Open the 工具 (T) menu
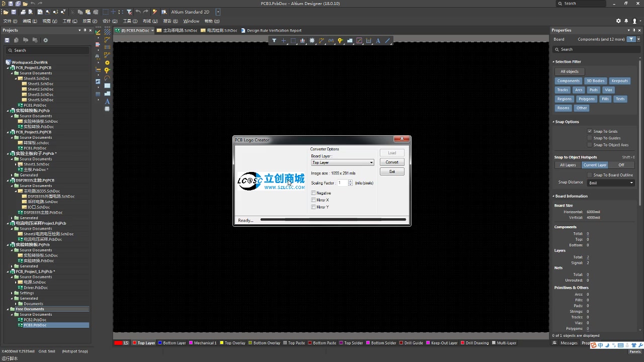The image size is (644, 362). pos(130,21)
